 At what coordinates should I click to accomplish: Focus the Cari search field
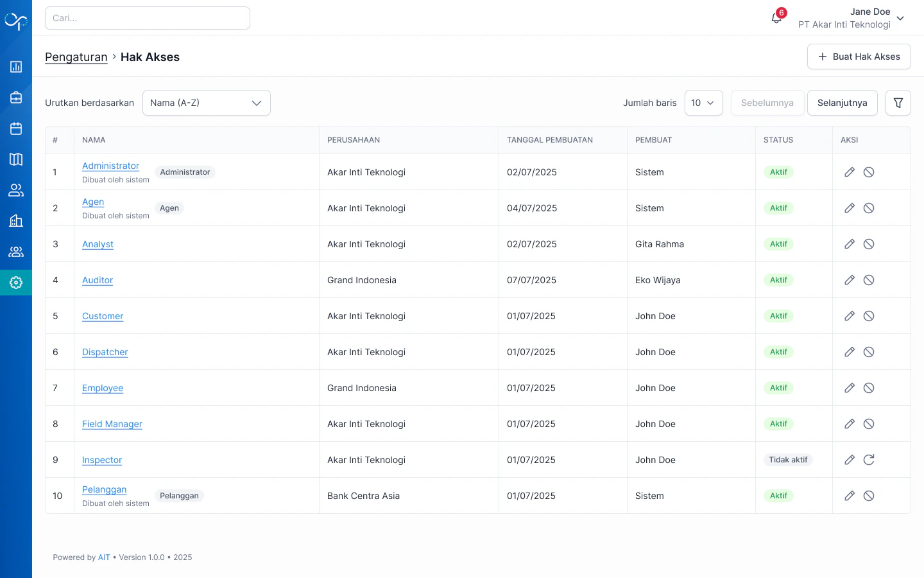click(148, 18)
